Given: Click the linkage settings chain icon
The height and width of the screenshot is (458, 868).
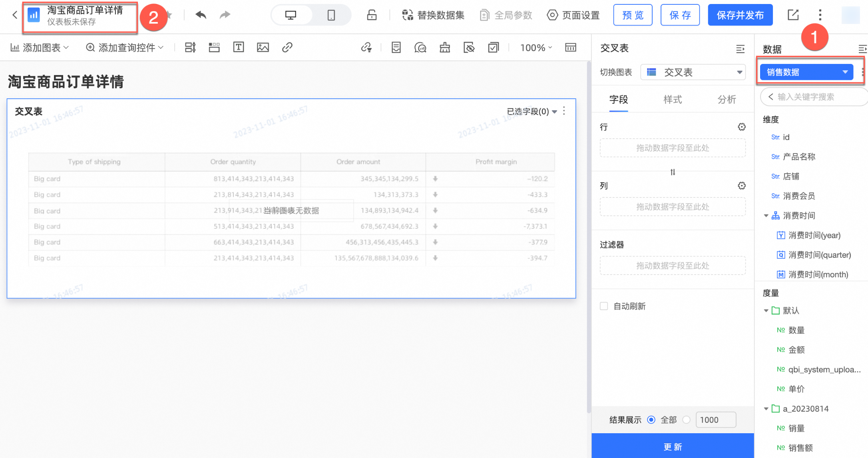Looking at the screenshot, I should point(366,48).
